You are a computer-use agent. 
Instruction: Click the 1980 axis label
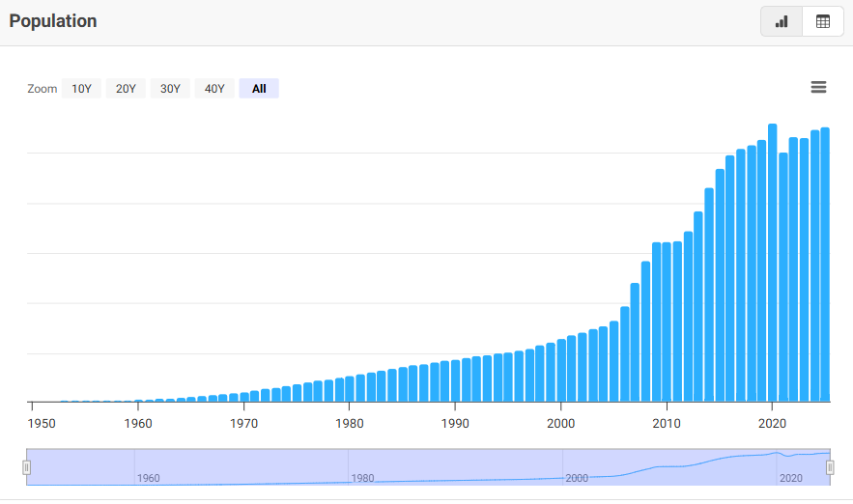coord(350,424)
